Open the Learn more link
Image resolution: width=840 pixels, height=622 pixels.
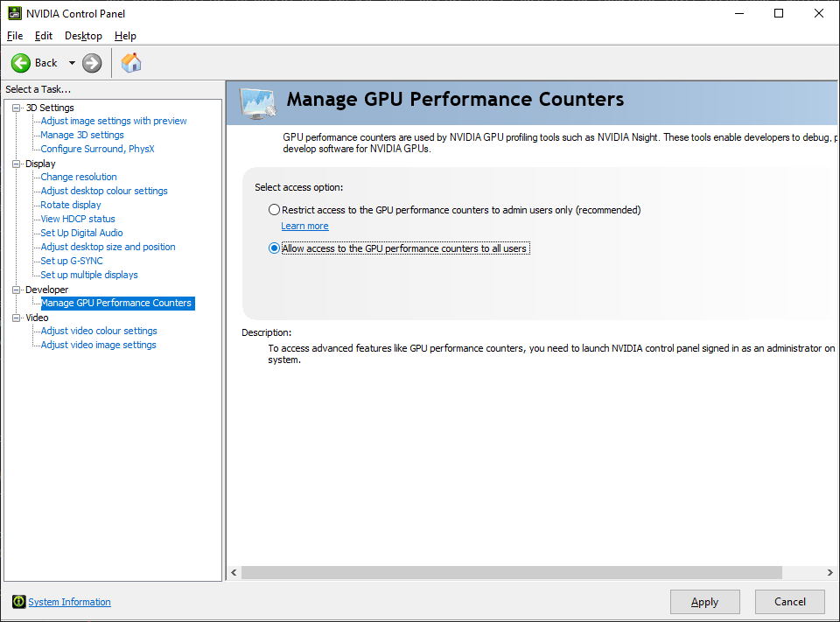tap(304, 226)
